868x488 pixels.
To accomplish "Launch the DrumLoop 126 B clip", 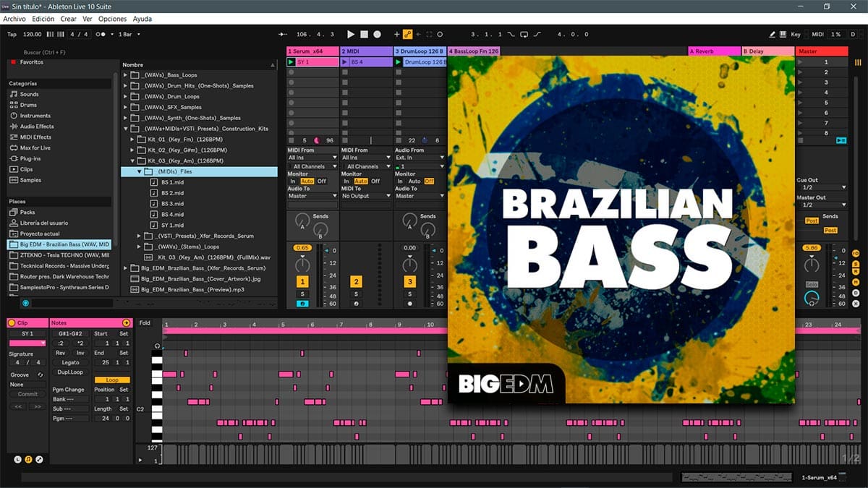I will coord(399,62).
